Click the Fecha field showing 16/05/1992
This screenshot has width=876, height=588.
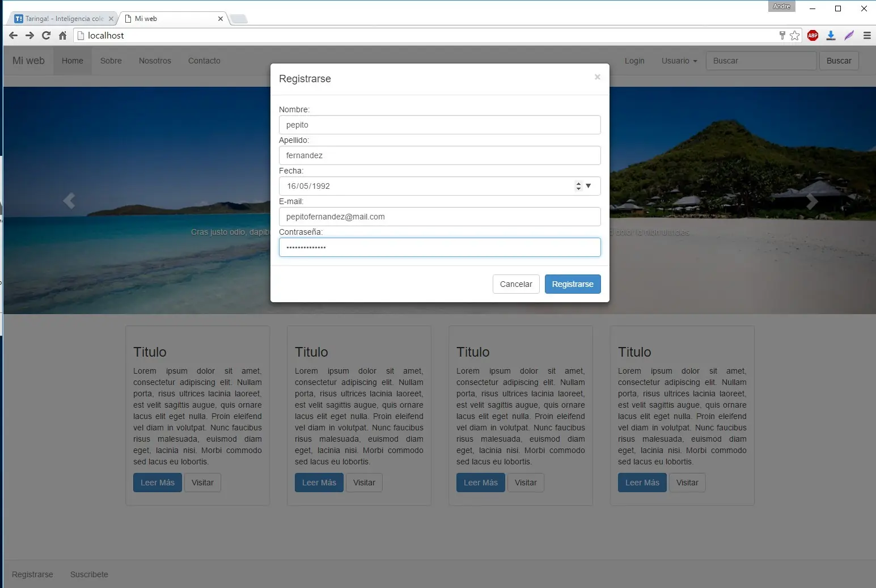tap(439, 186)
